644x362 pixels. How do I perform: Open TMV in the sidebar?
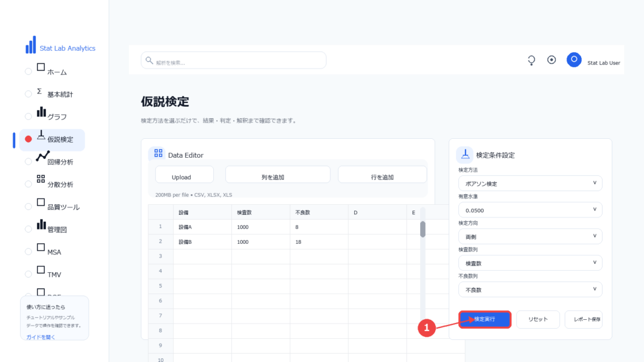coord(54,275)
